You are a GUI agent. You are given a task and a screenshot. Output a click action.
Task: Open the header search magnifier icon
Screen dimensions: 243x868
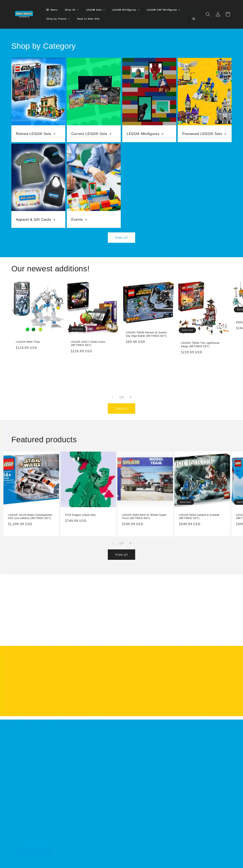tap(208, 14)
